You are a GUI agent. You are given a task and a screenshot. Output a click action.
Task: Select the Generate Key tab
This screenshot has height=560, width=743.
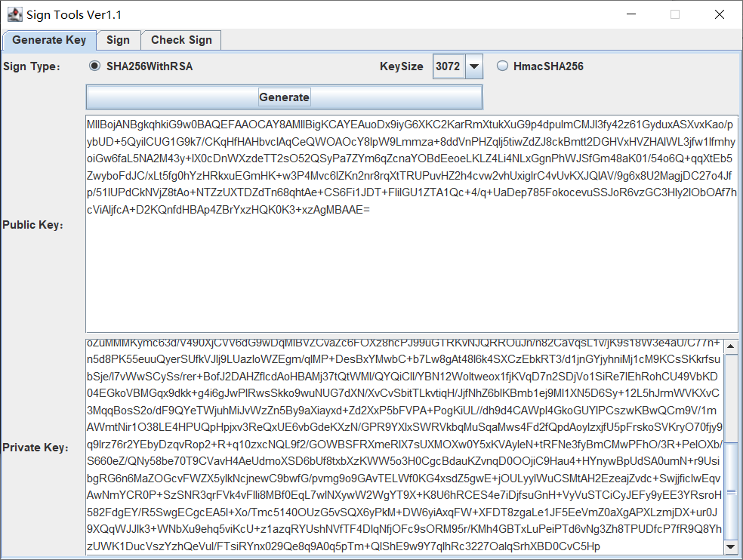point(49,40)
